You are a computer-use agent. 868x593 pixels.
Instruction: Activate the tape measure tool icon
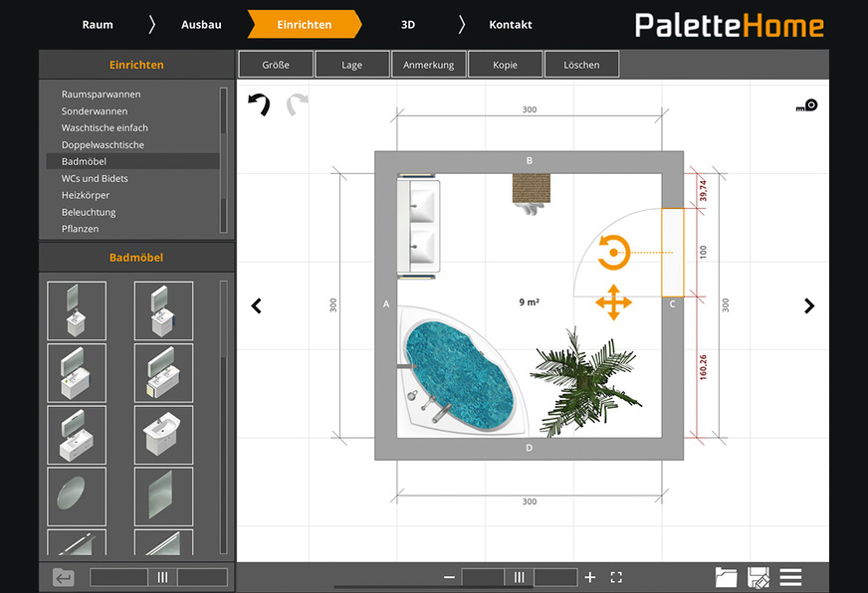[806, 105]
